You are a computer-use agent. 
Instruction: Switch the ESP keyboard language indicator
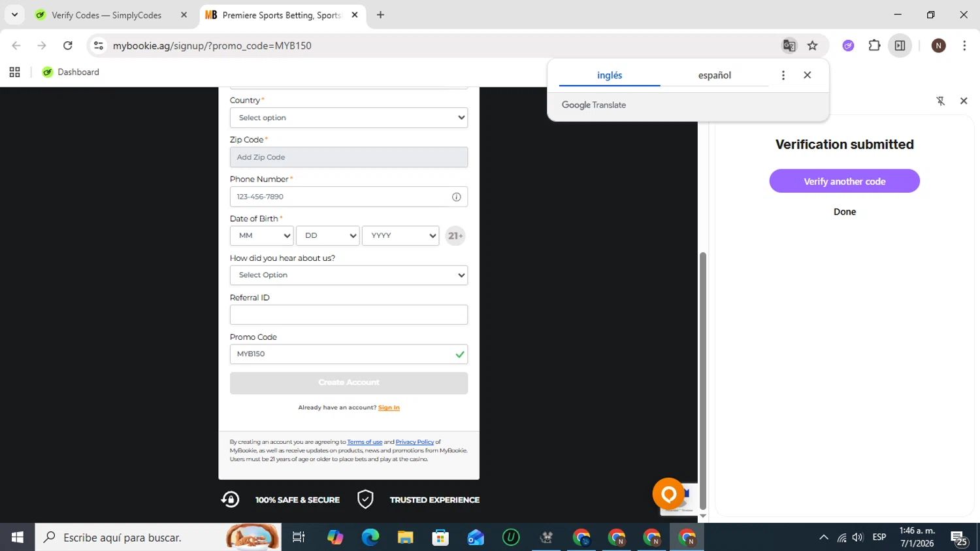click(x=879, y=537)
